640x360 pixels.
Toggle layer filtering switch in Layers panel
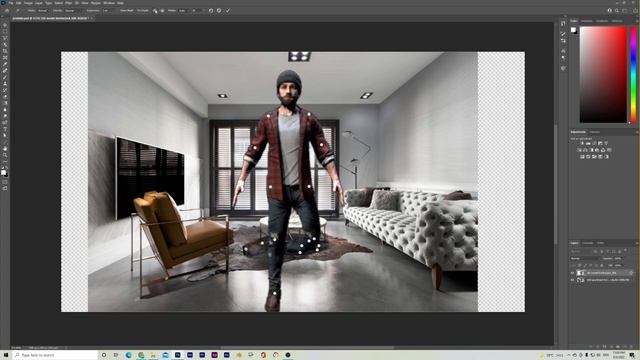click(625, 250)
